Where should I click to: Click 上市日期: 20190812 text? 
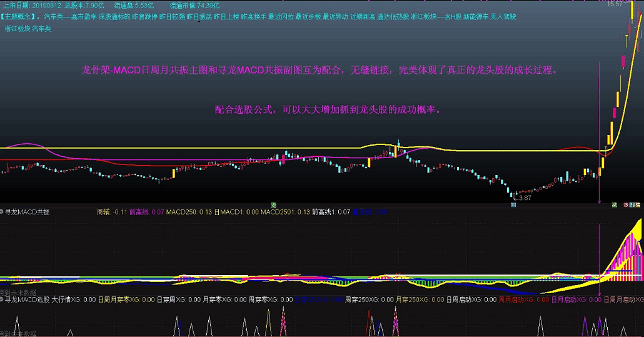pyautogui.click(x=32, y=6)
